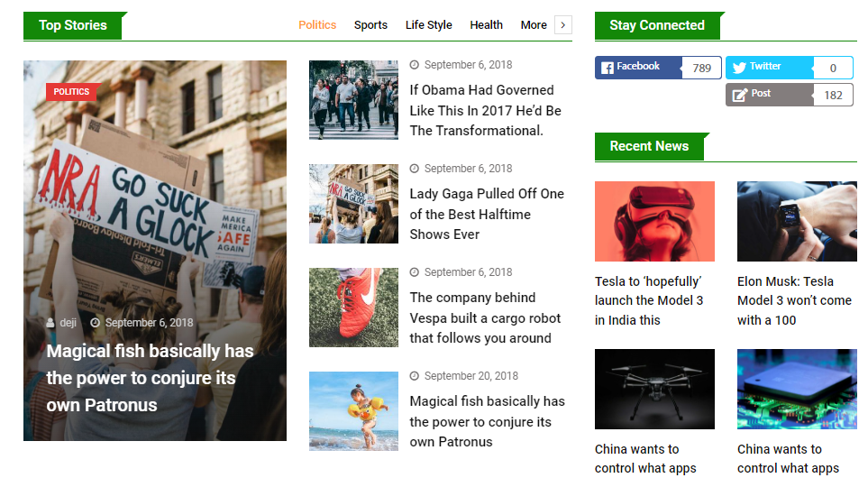This screenshot has width=868, height=478.
Task: Click Twitter count 0
Action: tap(833, 69)
